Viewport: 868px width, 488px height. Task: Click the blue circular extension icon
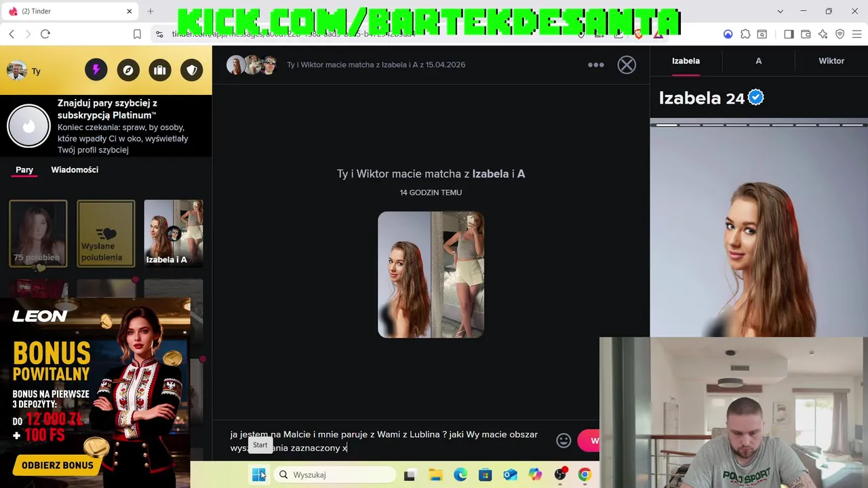(728, 34)
